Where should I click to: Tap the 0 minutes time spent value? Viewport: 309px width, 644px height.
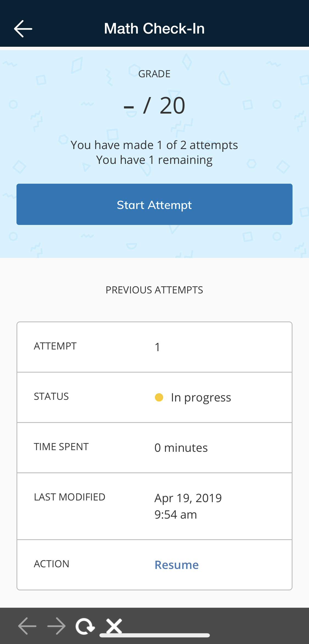pyautogui.click(x=181, y=448)
